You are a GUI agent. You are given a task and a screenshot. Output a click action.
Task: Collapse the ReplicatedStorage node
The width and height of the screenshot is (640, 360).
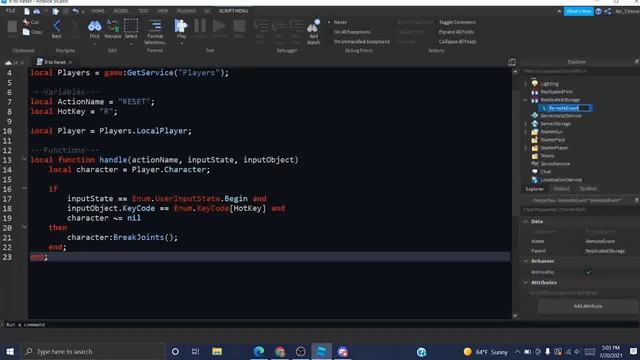click(x=526, y=100)
